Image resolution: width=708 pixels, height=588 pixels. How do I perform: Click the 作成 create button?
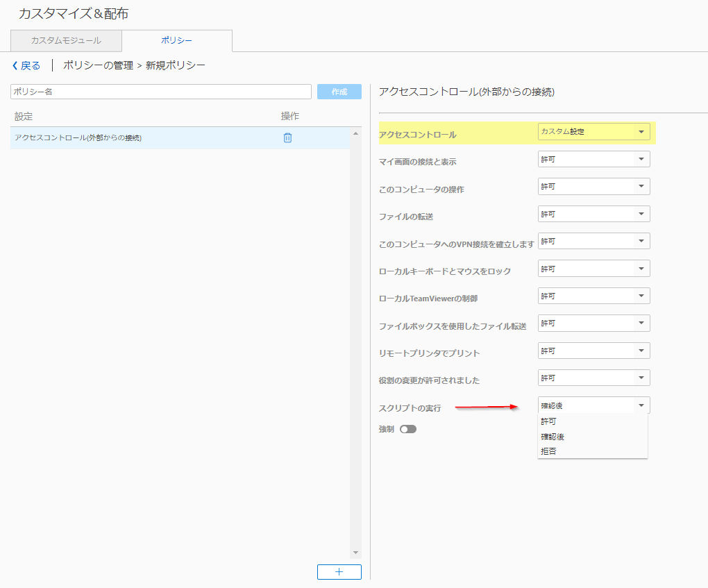tap(339, 92)
